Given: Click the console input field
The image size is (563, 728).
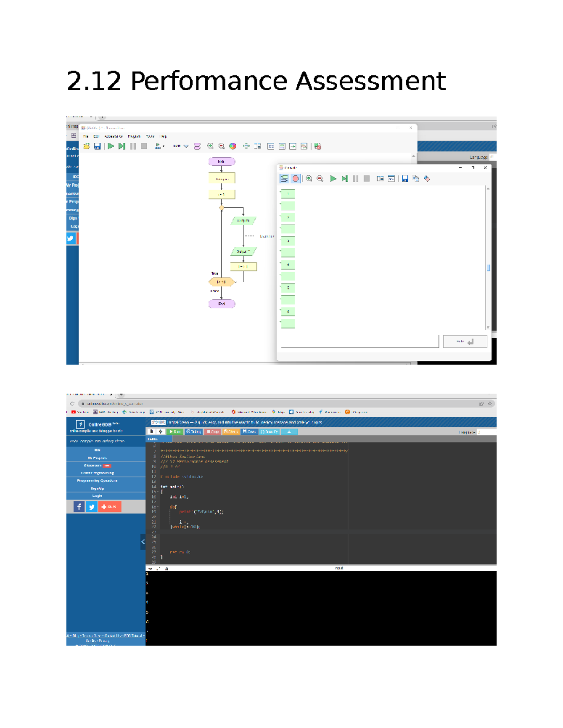Looking at the screenshot, I should click(x=359, y=342).
